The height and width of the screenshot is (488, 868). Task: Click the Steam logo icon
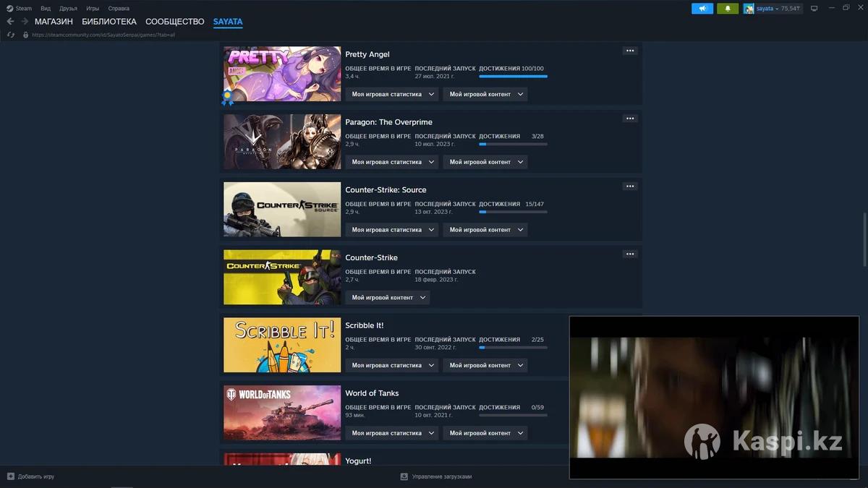(x=10, y=9)
